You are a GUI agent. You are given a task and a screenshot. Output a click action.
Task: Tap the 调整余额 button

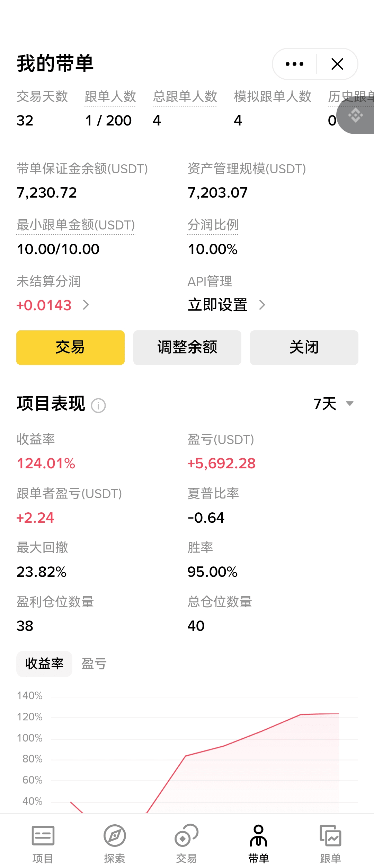tap(187, 347)
